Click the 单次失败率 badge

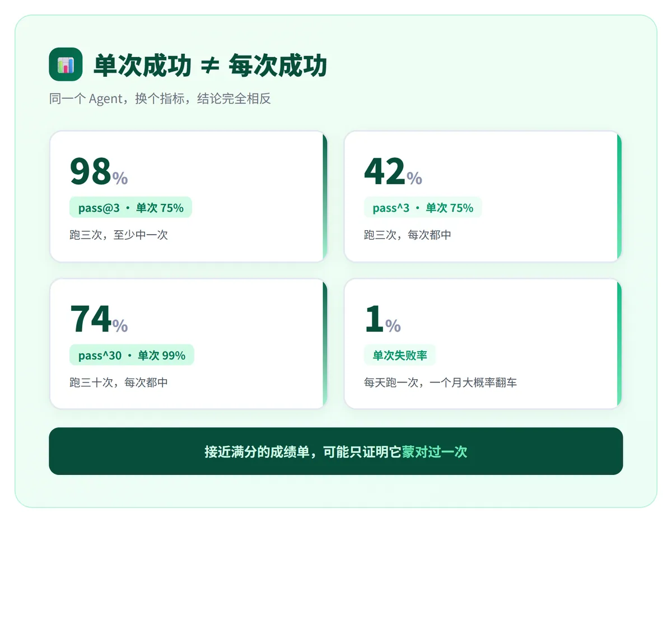click(x=400, y=355)
